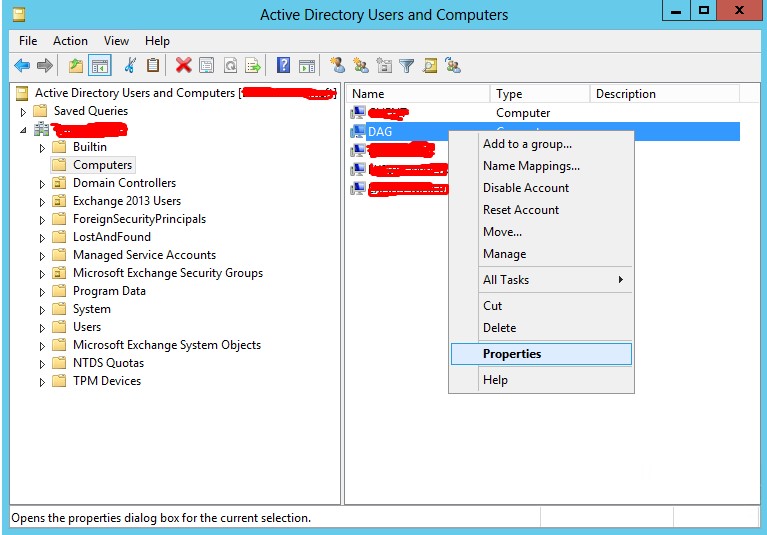
Task: Click the red Delete X toolbar icon
Action: 183,66
